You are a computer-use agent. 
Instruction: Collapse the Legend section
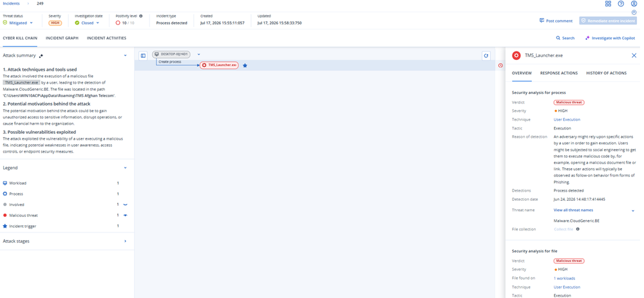click(x=126, y=168)
